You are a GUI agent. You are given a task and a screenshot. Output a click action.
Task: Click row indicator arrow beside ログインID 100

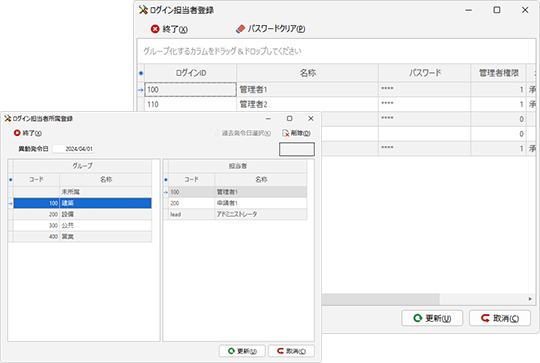point(141,90)
